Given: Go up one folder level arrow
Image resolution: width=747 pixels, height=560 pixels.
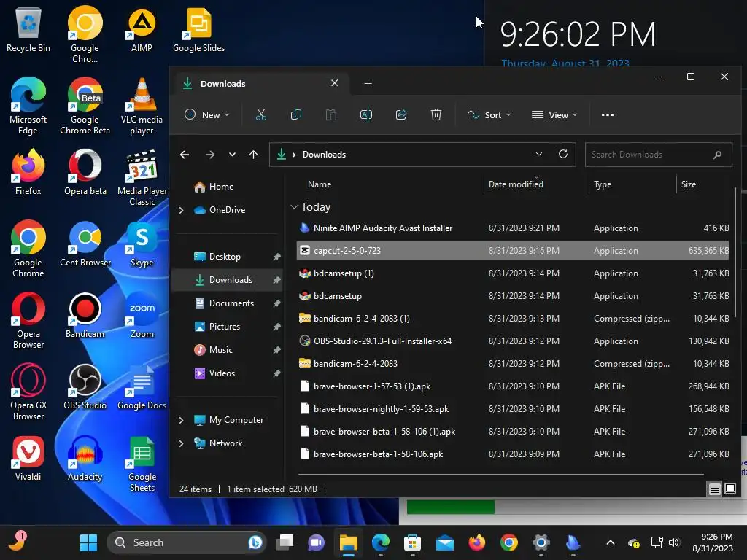Looking at the screenshot, I should pyautogui.click(x=253, y=155).
